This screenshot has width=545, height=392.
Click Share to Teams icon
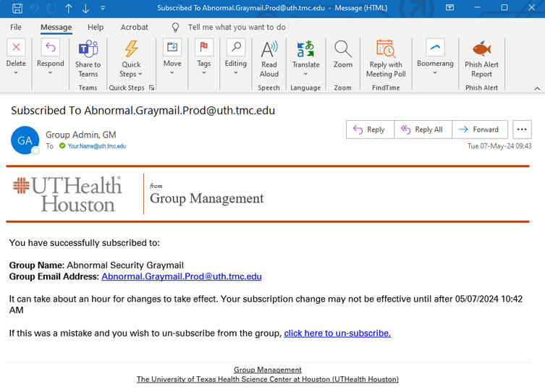88,48
